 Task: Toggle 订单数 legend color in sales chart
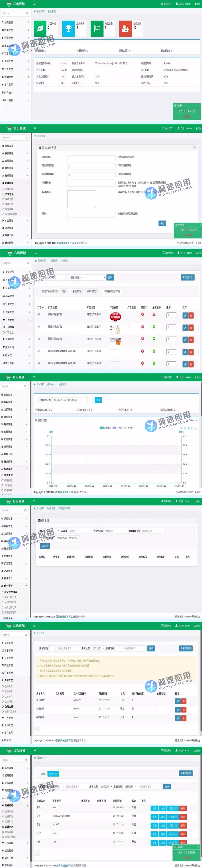(114, 428)
